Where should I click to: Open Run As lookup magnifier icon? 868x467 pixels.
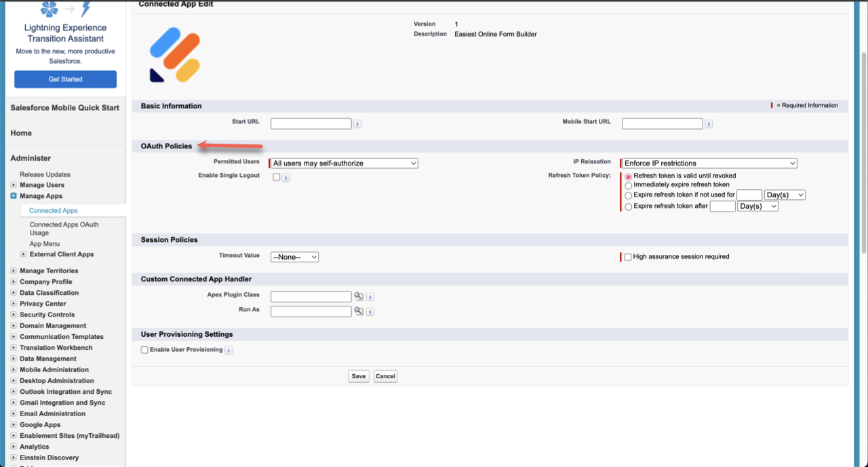(358, 311)
